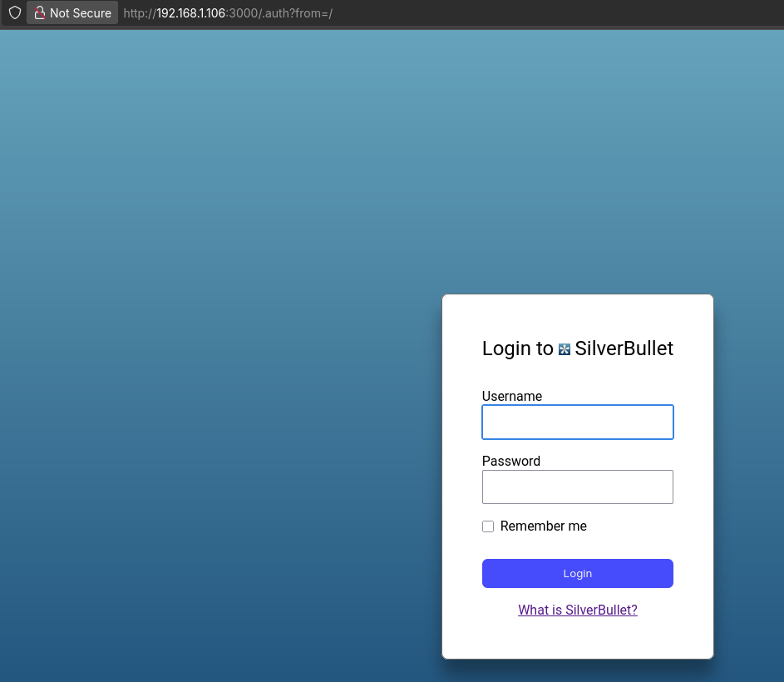The width and height of the screenshot is (784, 682).
Task: Click the :3000/.auth?from=/ path in URL
Action: pos(279,13)
